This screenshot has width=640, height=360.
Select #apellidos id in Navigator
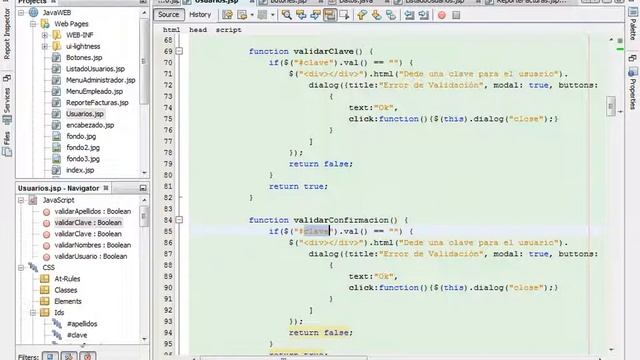tap(82, 324)
